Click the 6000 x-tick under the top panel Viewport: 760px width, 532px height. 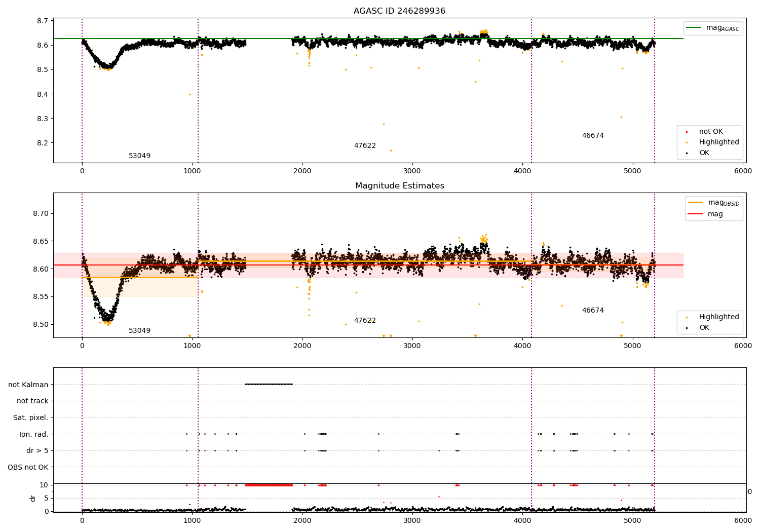click(x=743, y=171)
